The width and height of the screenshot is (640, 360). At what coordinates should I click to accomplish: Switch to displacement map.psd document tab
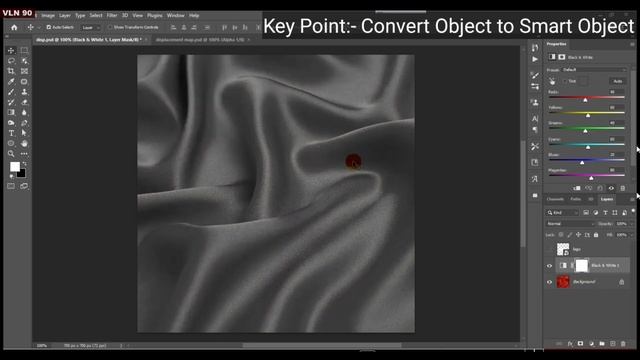(x=200, y=40)
